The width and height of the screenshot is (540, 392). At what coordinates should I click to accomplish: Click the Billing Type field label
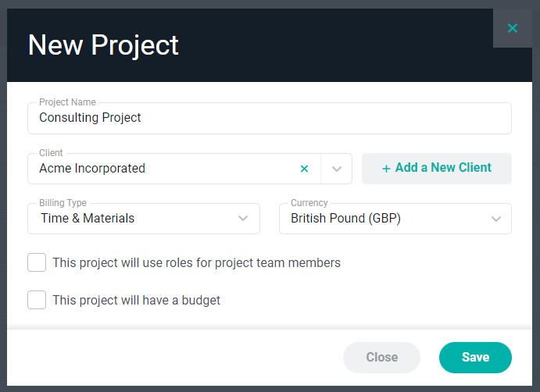coord(63,203)
